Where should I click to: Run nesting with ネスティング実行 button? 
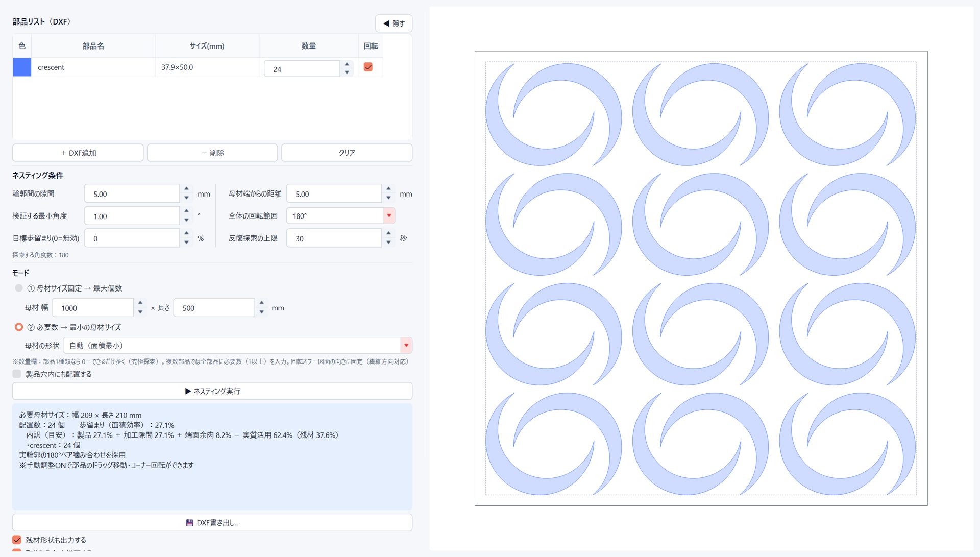tap(212, 391)
